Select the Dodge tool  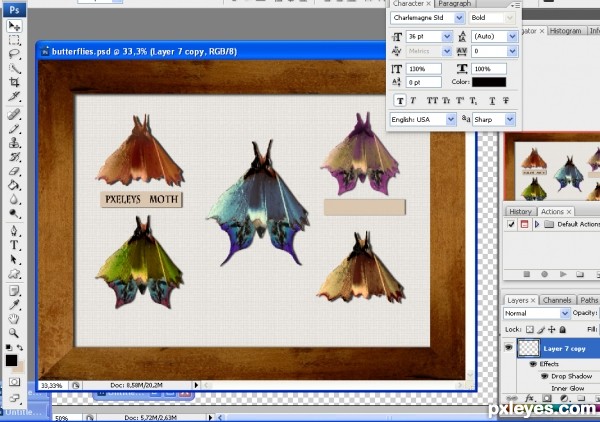click(x=14, y=213)
